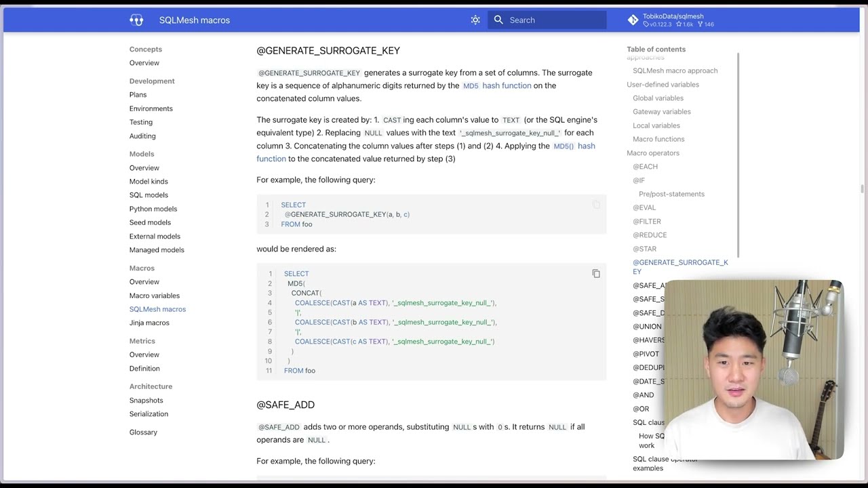The width and height of the screenshot is (868, 488).
Task: Open SQL models page
Action: coord(149,195)
